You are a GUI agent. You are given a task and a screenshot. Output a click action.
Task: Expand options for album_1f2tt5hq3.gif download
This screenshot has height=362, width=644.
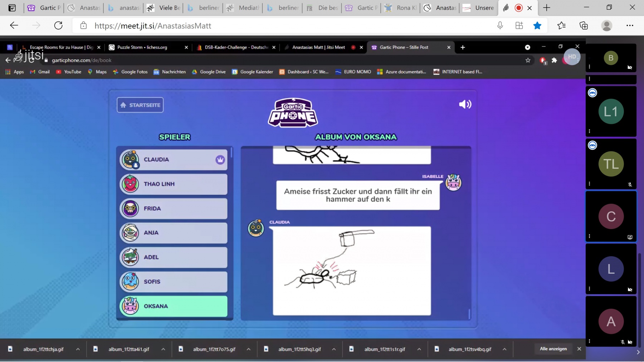334,349
